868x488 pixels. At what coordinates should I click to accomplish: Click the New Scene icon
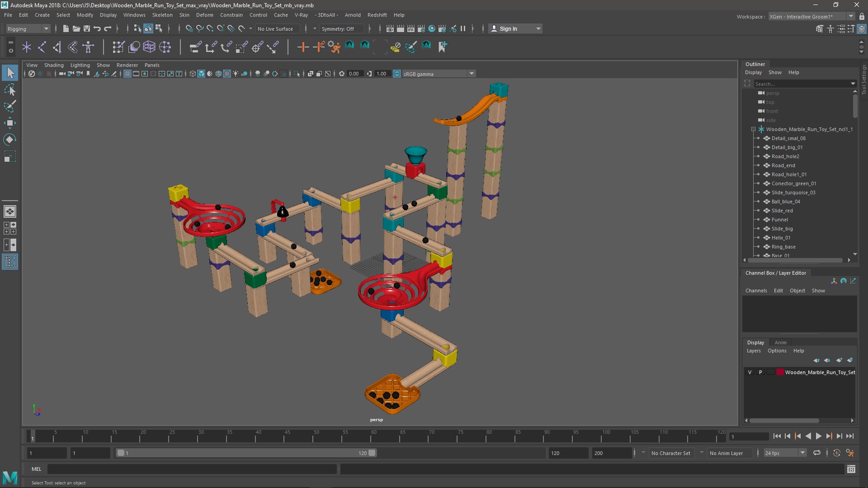click(x=66, y=28)
